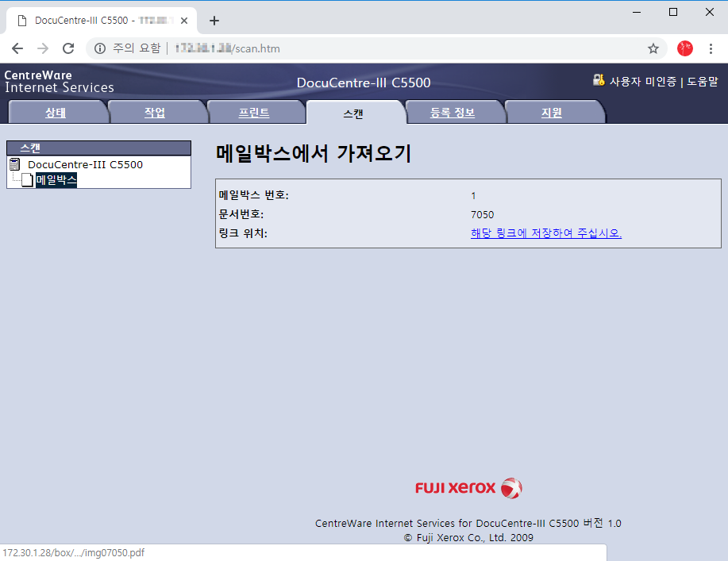Open the 도움말 help link
Image resolution: width=728 pixels, height=561 pixels.
click(703, 82)
